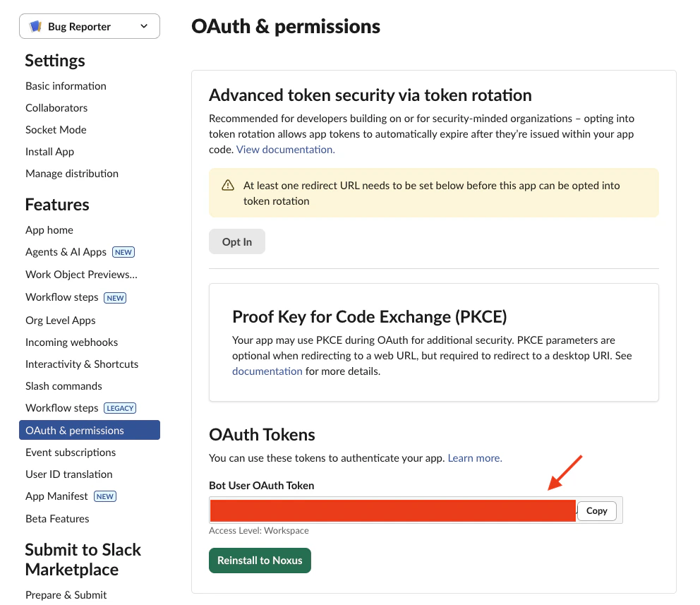Open the app selector chevron
Image resolution: width=700 pixels, height=605 pixels.
(x=145, y=25)
